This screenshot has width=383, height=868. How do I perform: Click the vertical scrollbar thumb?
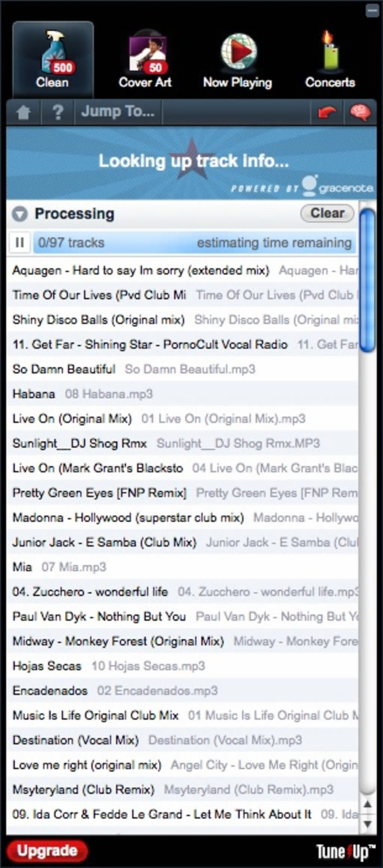tap(367, 280)
